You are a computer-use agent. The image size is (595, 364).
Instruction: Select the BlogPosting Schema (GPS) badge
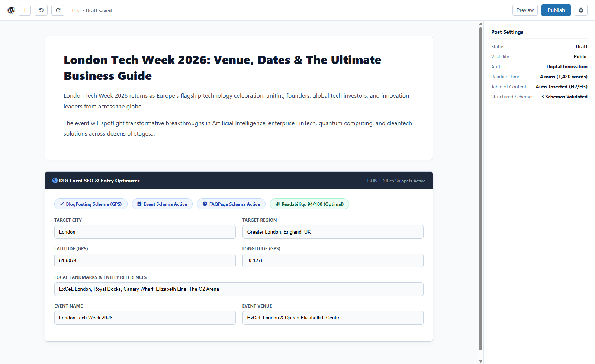(91, 204)
